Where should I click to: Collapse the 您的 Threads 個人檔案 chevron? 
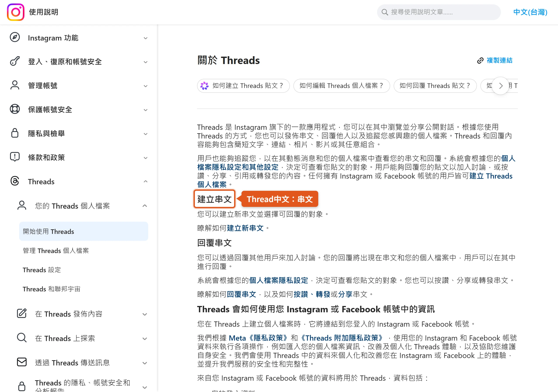click(x=145, y=206)
